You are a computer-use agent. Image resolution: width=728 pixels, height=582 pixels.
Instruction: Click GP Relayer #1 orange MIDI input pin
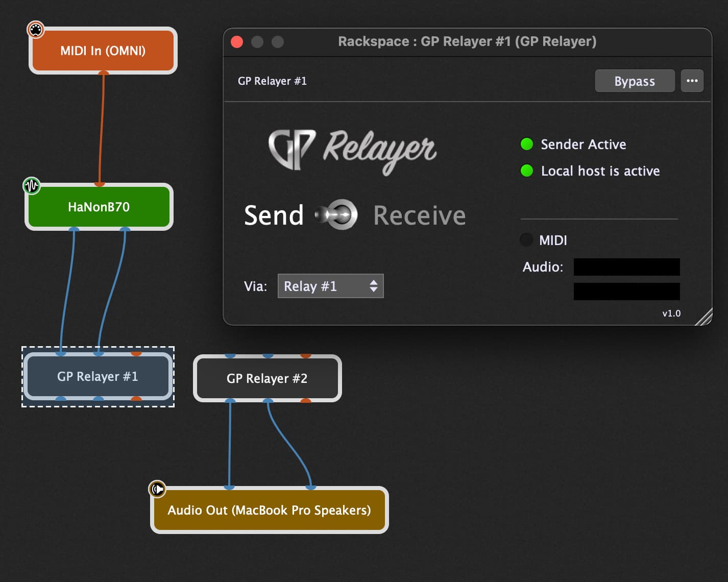[x=136, y=353]
